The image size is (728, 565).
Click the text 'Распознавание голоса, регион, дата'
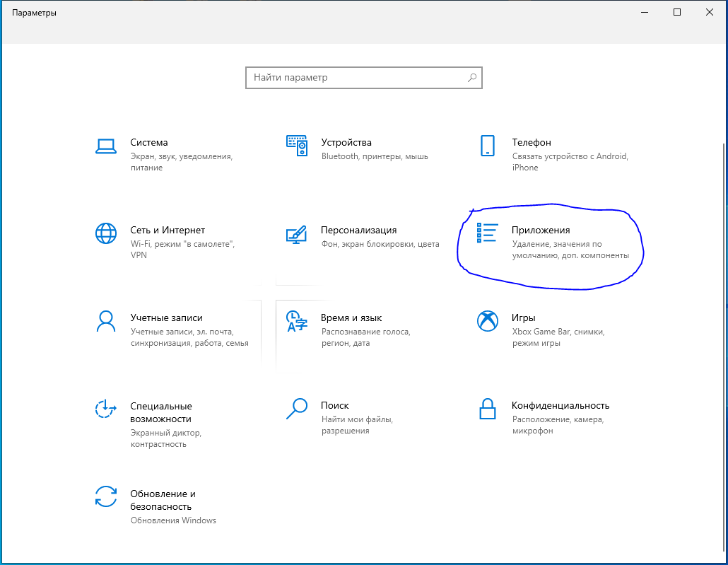click(366, 337)
